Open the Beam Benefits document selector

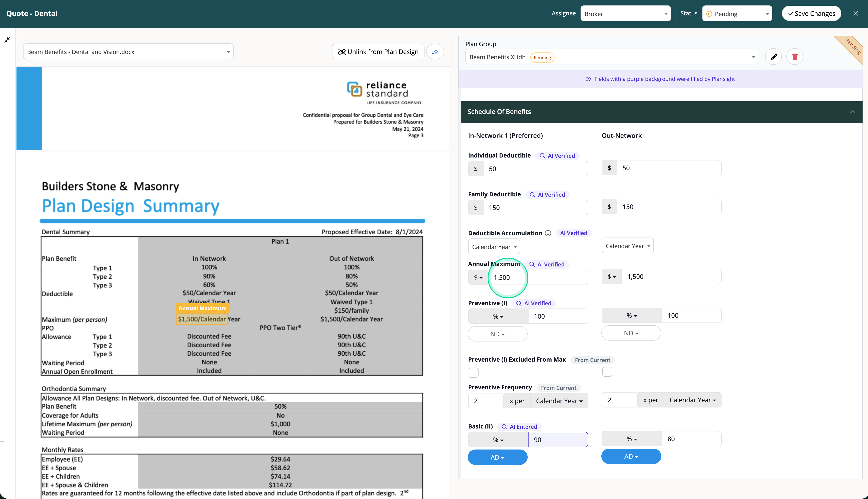click(x=128, y=51)
